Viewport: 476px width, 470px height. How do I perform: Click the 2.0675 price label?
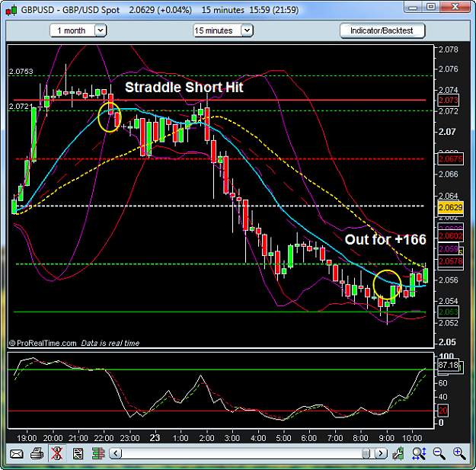point(451,159)
